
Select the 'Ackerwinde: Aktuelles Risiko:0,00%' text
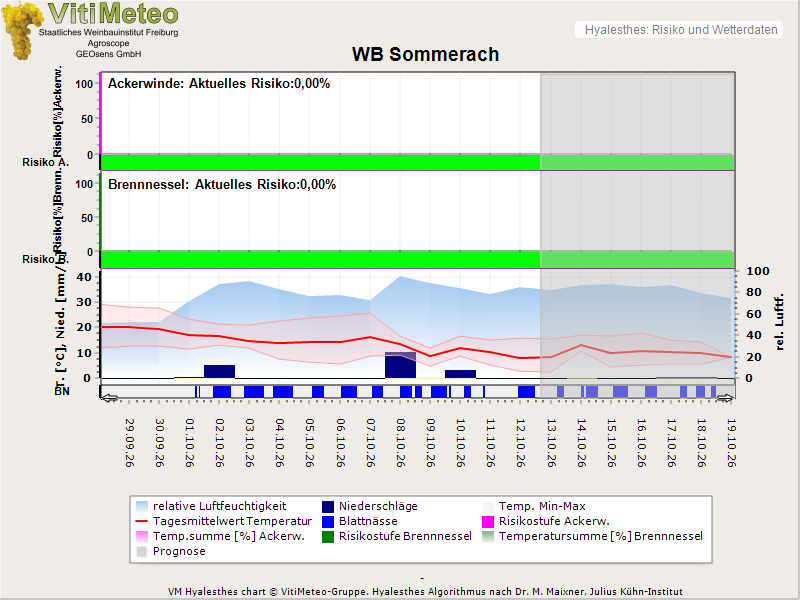[x=219, y=84]
